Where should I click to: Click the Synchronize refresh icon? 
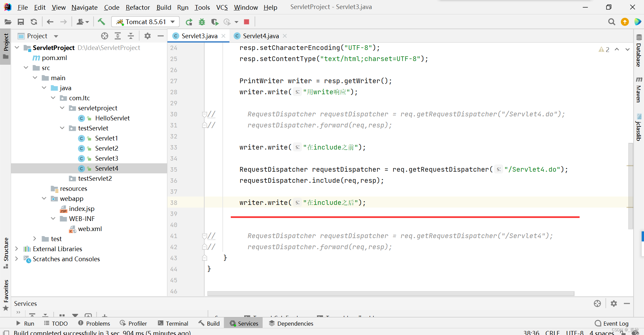pyautogui.click(x=34, y=22)
